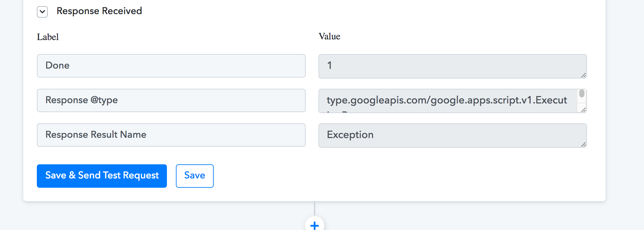The image size is (644, 230).
Task: Click the Exception value field
Action: tap(452, 136)
